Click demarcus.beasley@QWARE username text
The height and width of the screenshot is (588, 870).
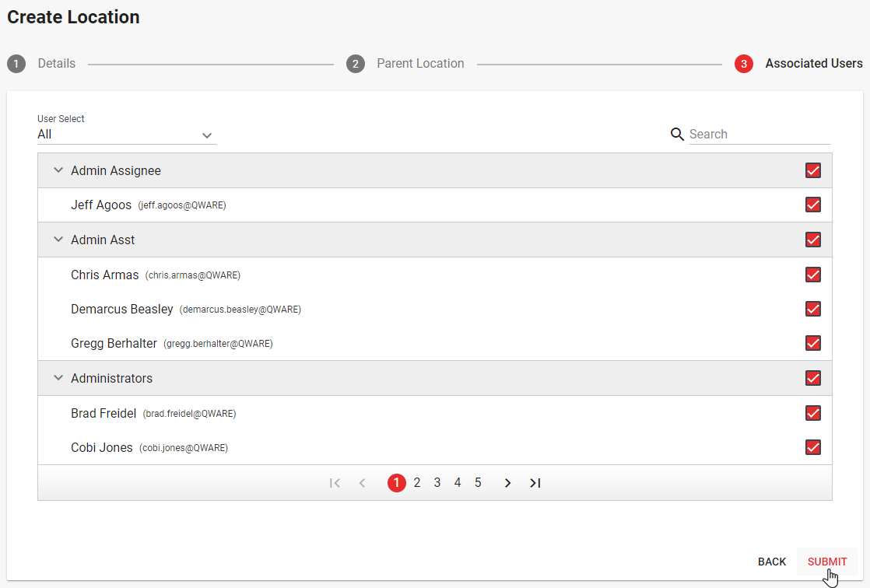(x=240, y=310)
